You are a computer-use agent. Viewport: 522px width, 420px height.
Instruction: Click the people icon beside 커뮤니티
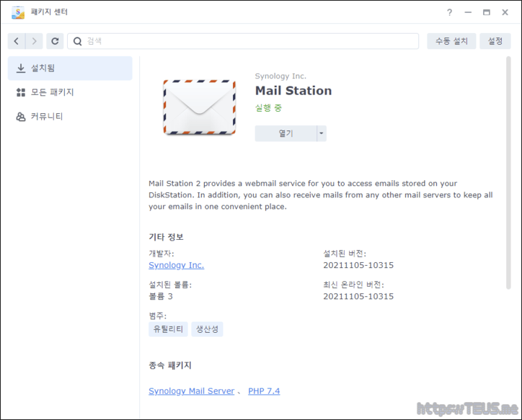21,117
